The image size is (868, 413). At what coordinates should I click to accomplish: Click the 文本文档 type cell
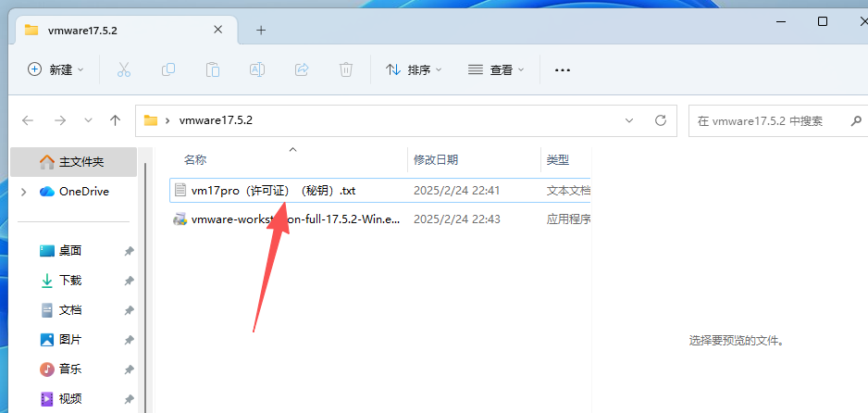568,191
